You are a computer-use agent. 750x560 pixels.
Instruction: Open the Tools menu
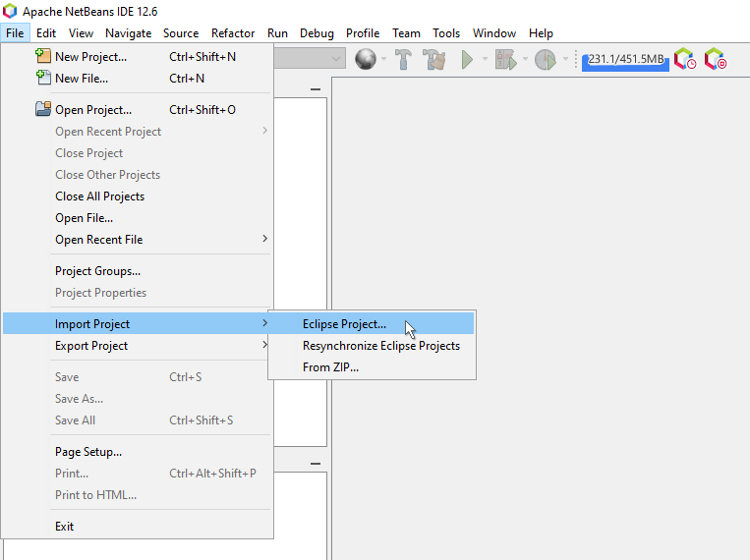(x=446, y=33)
